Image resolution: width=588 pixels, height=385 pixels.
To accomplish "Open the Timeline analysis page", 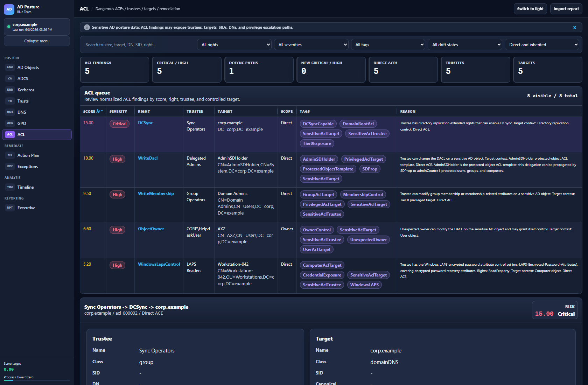I will (37, 187).
